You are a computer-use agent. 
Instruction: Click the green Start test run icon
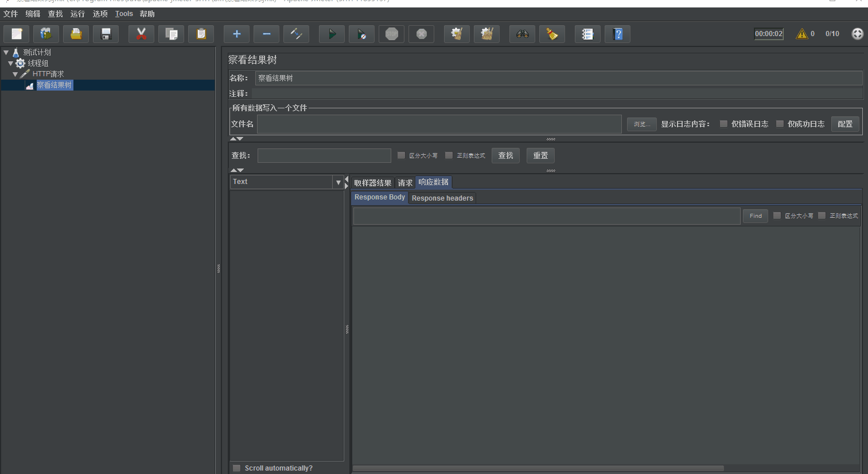(332, 34)
